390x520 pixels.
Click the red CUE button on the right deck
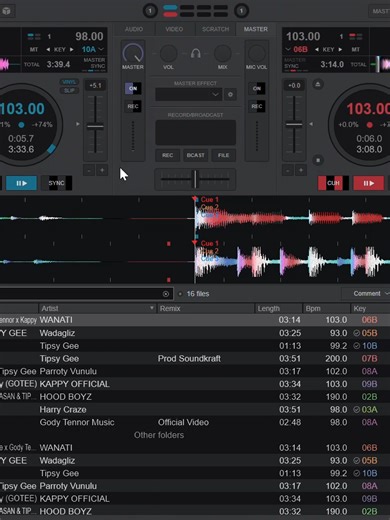[x=333, y=183]
